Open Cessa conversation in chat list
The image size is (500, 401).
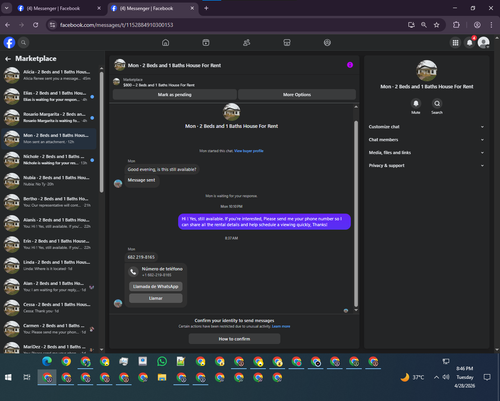pos(49,308)
